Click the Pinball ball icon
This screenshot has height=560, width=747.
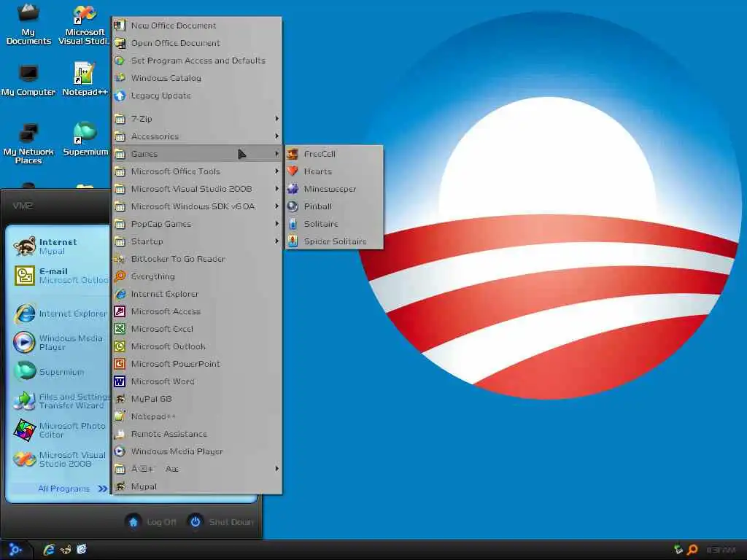(x=293, y=206)
